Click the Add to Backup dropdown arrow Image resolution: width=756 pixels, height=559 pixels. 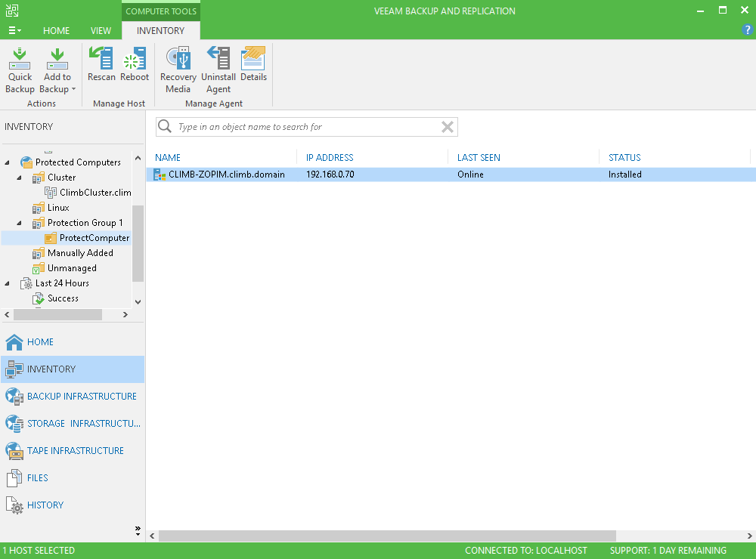click(74, 89)
